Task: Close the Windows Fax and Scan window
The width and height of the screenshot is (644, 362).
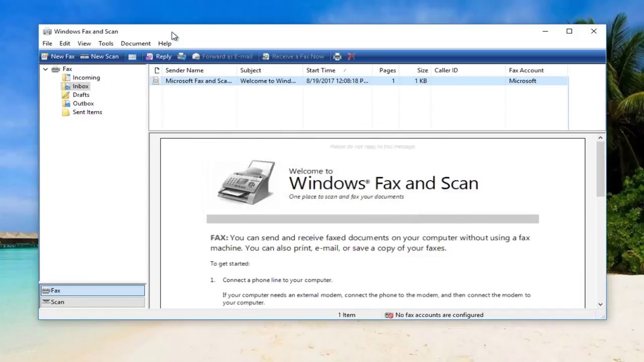Action: tap(594, 31)
